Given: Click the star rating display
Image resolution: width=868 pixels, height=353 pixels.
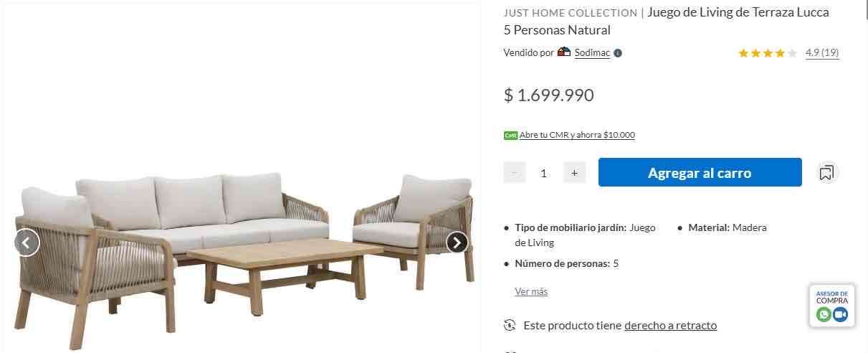Looking at the screenshot, I should 768,53.
